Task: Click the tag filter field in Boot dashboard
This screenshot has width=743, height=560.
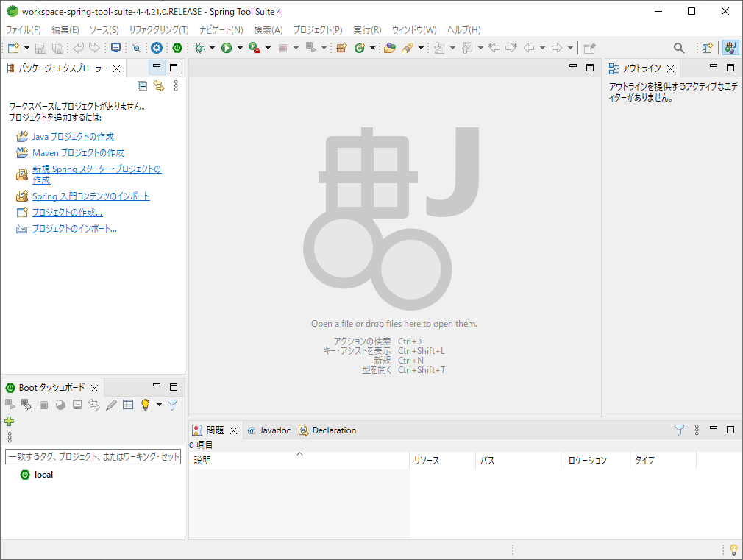Action: pos(93,456)
